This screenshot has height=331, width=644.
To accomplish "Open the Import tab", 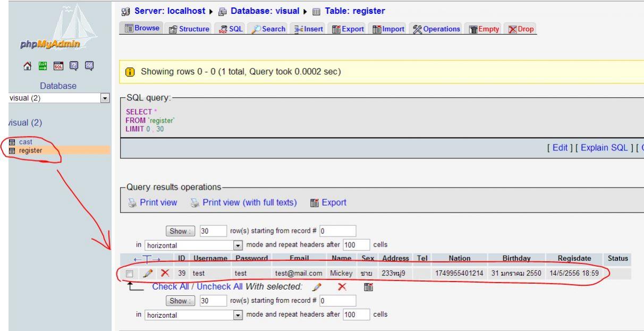I will click(x=387, y=29).
